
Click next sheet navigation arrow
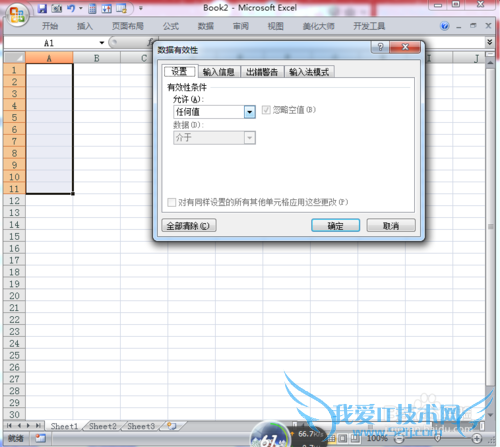pyautogui.click(x=28, y=426)
